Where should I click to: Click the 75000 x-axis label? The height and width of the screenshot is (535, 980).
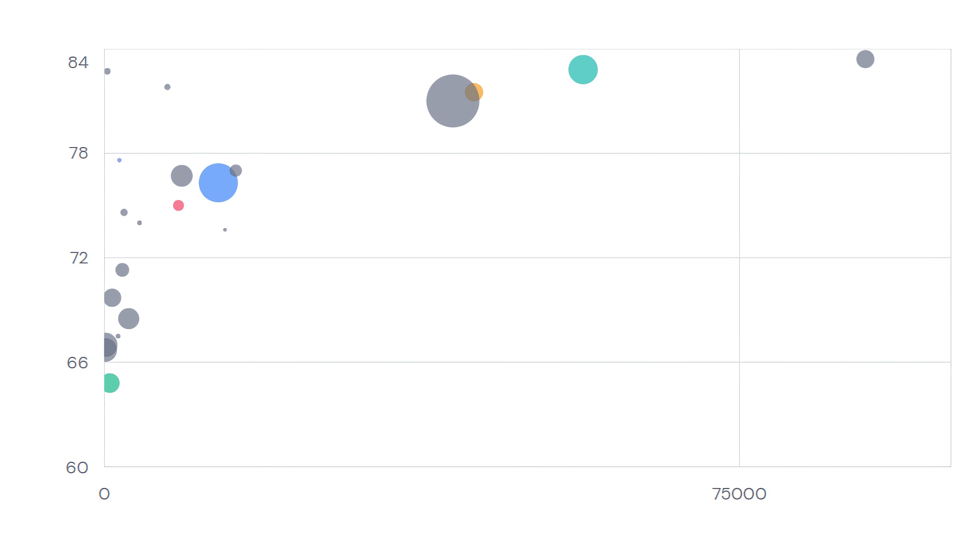coord(739,494)
